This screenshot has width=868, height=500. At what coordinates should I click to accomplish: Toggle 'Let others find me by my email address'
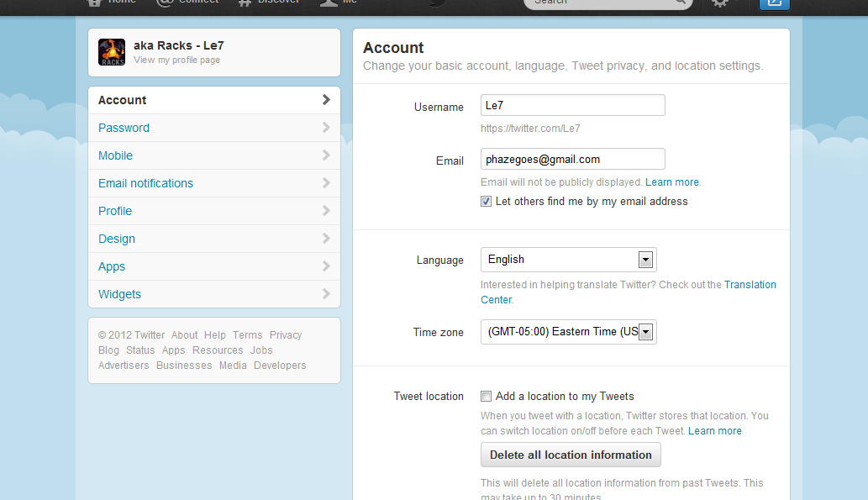click(x=486, y=202)
